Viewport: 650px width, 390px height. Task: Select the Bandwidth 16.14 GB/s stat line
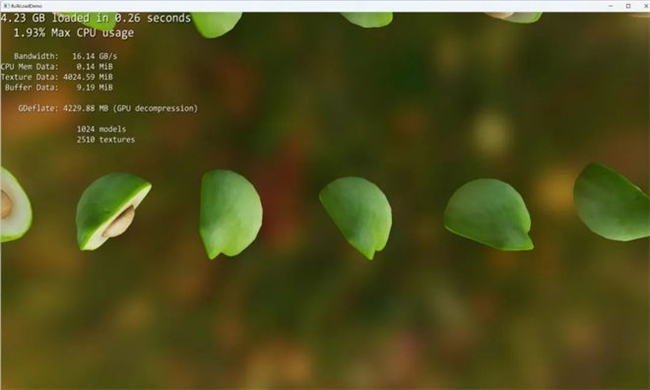[x=65, y=56]
